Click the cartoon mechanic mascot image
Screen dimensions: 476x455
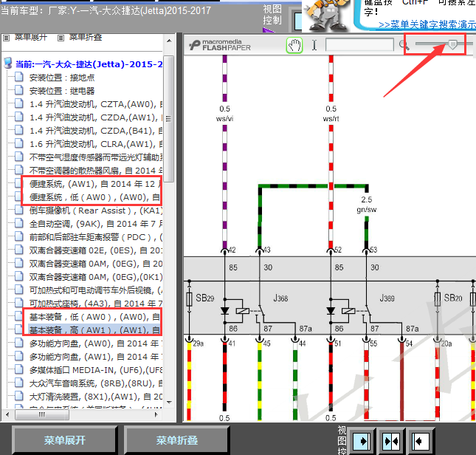point(326,16)
